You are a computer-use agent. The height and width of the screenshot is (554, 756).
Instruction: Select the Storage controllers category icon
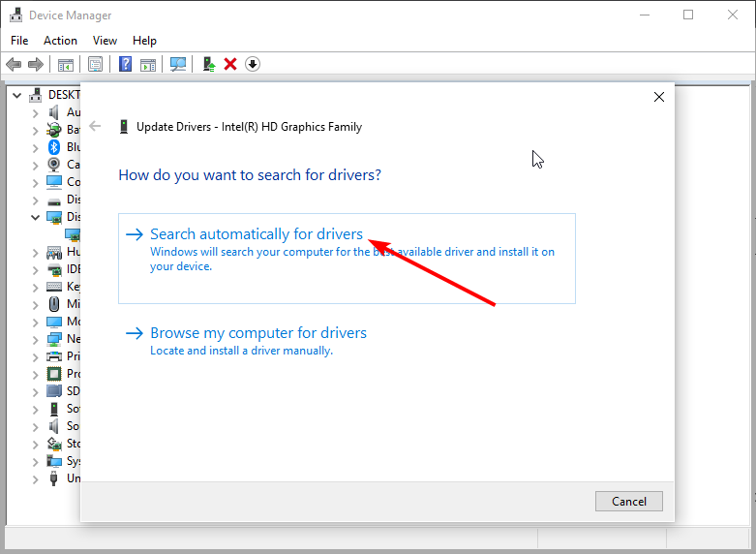(x=54, y=444)
